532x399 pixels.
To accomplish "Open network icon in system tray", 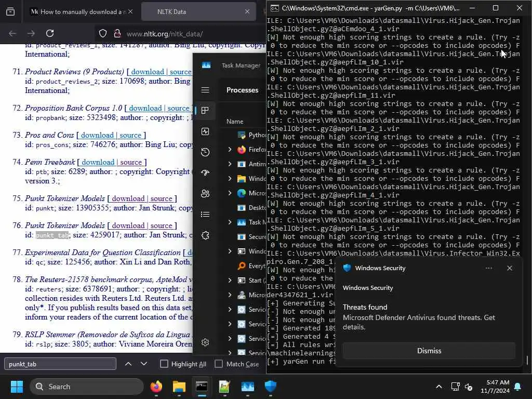I will (x=455, y=387).
